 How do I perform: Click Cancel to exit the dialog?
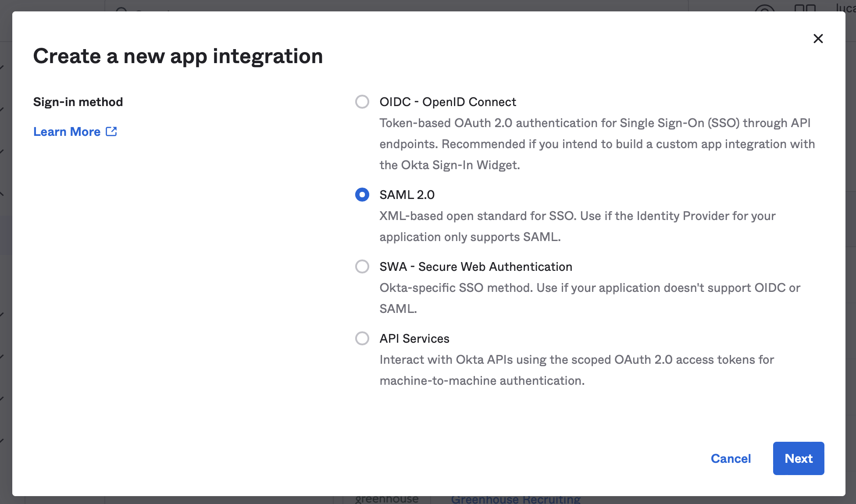(730, 458)
